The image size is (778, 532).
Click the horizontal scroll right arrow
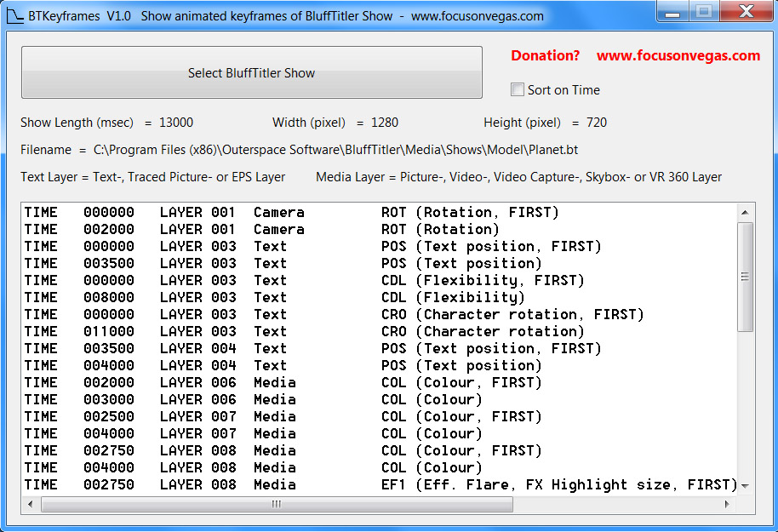pyautogui.click(x=728, y=504)
